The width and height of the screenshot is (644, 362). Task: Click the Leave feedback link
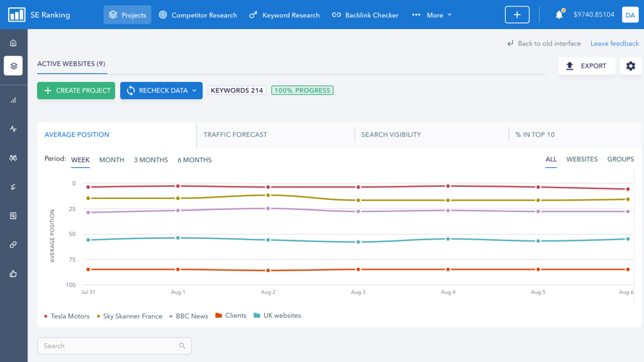614,43
